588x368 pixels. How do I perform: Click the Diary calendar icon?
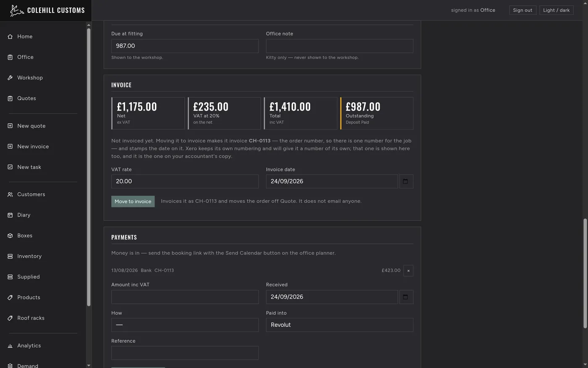(x=10, y=215)
